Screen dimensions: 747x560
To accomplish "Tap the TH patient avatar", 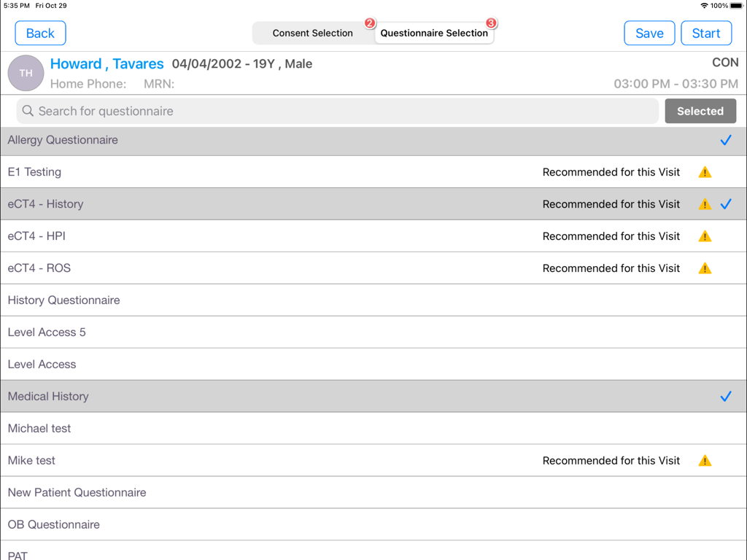I will 26,73.
